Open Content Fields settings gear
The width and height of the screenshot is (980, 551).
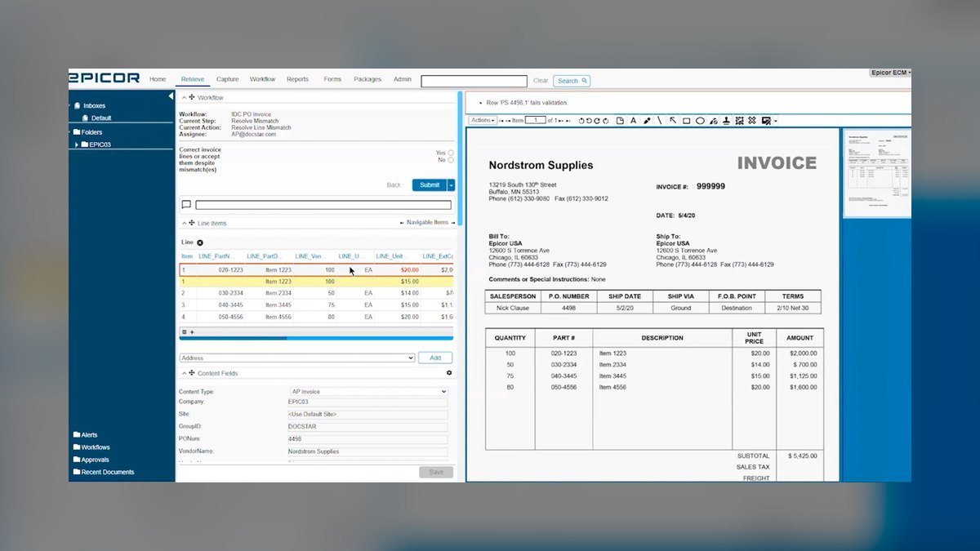click(x=448, y=373)
